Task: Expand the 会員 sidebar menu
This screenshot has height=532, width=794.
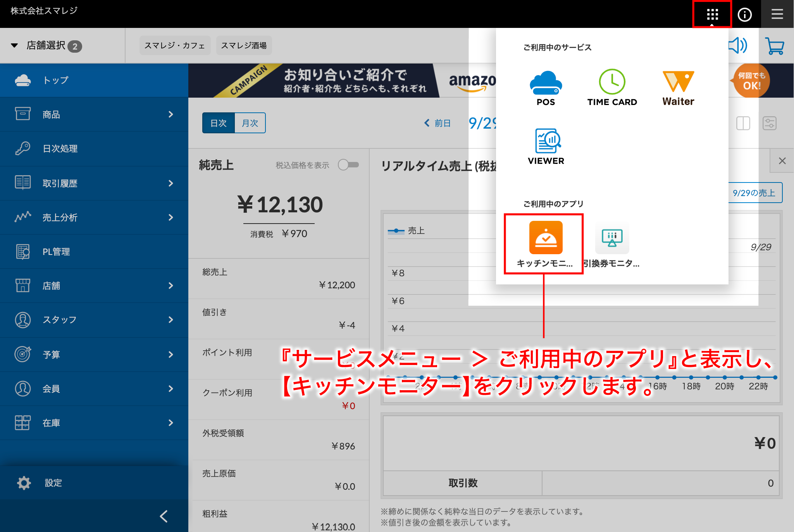Action: click(x=94, y=389)
